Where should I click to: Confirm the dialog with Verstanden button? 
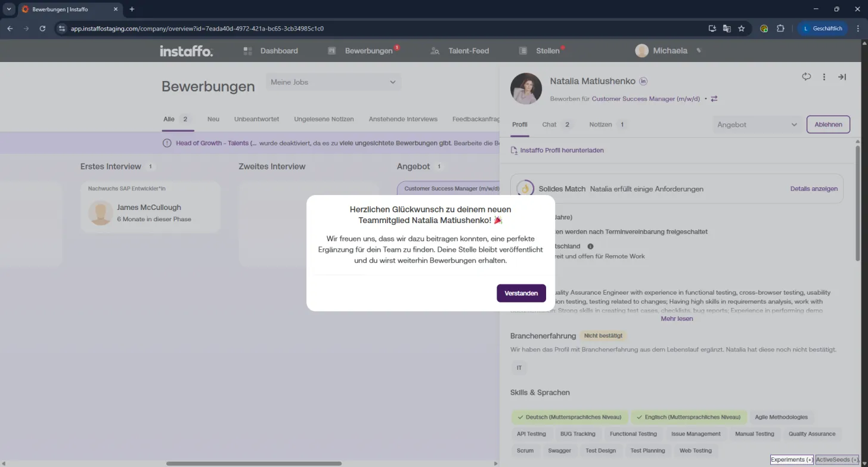(521, 293)
